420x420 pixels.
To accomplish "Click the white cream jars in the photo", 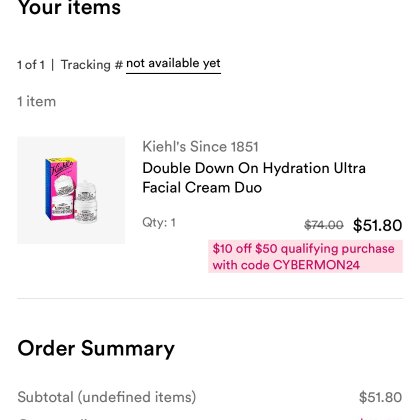I will click(86, 203).
